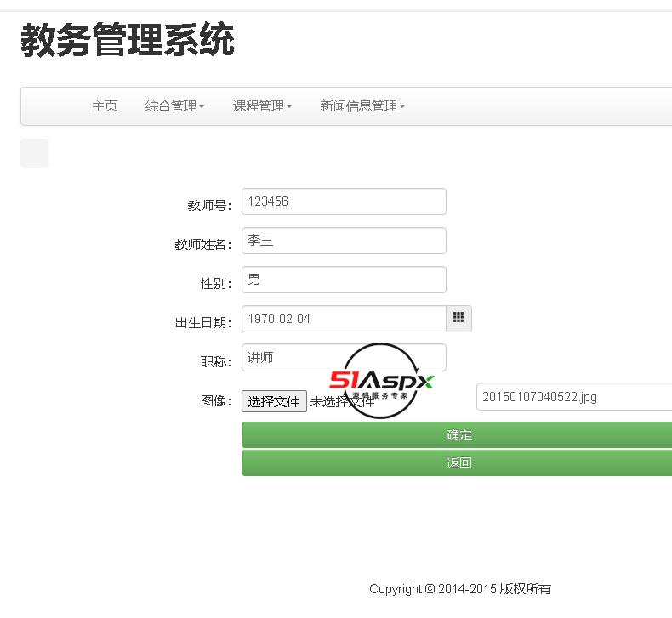Expand the 综合管理 dropdown menu
Image resolution: width=672 pixels, height=618 pixels.
point(175,105)
